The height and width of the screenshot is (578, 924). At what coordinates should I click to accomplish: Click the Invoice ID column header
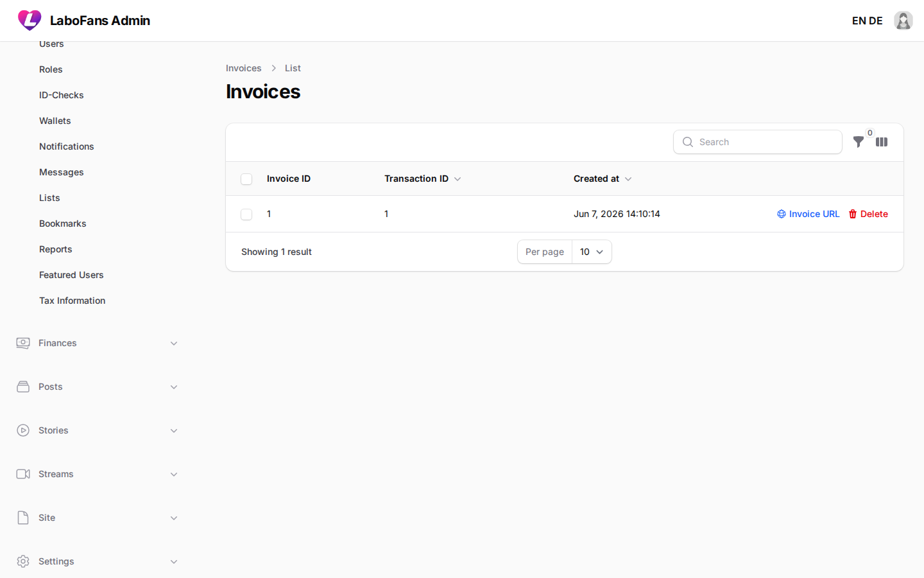coord(289,179)
